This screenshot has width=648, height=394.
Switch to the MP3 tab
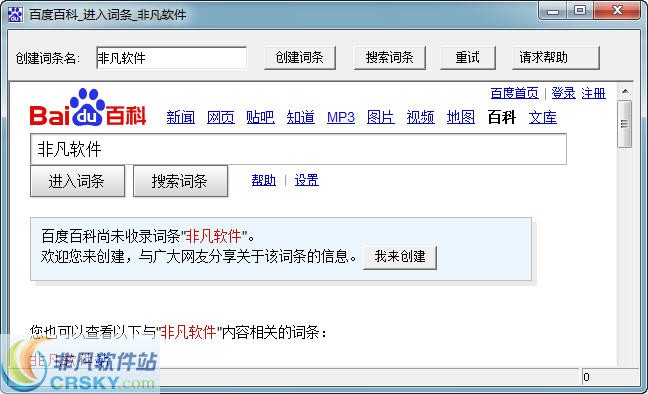point(341,117)
